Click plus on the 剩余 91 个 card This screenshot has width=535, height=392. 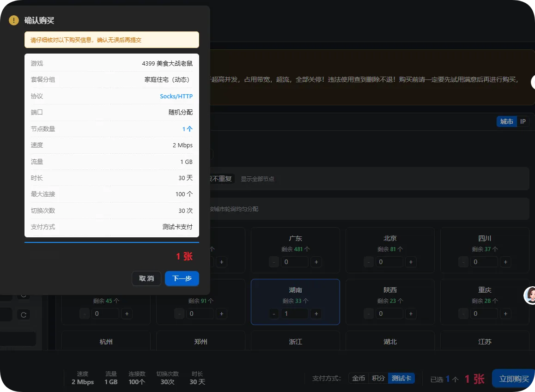tap(221, 314)
